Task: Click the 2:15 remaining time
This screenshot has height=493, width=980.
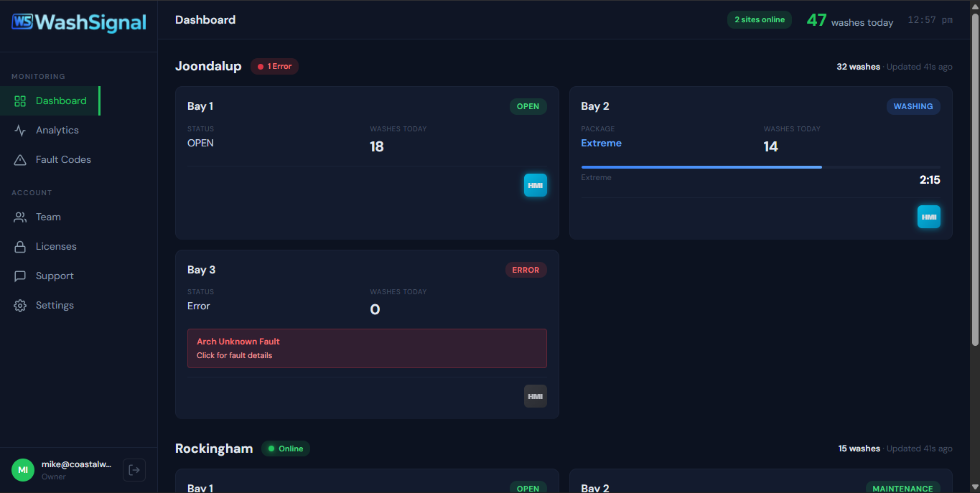Action: [x=930, y=180]
